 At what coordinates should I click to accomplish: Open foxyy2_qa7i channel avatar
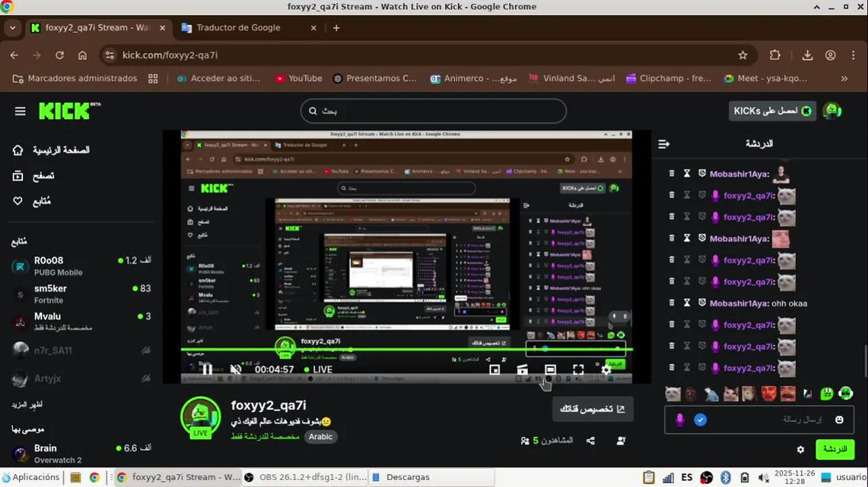coord(200,417)
